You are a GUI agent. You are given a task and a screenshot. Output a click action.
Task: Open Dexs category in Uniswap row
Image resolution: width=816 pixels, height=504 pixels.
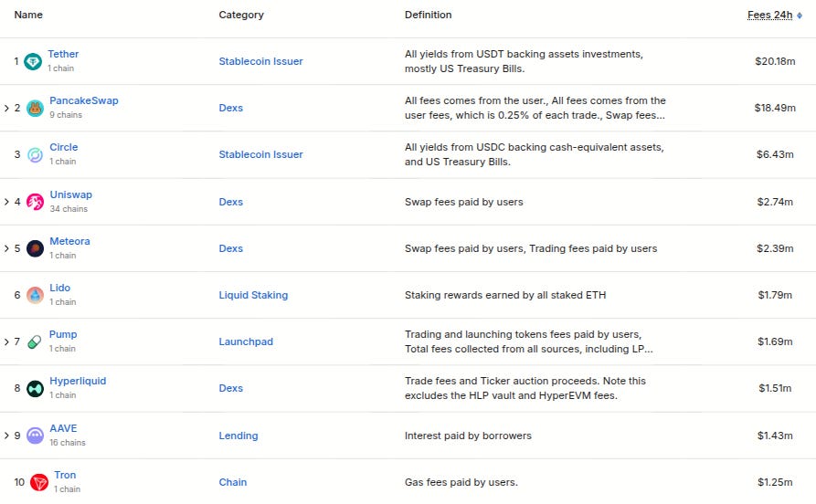pyautogui.click(x=230, y=202)
